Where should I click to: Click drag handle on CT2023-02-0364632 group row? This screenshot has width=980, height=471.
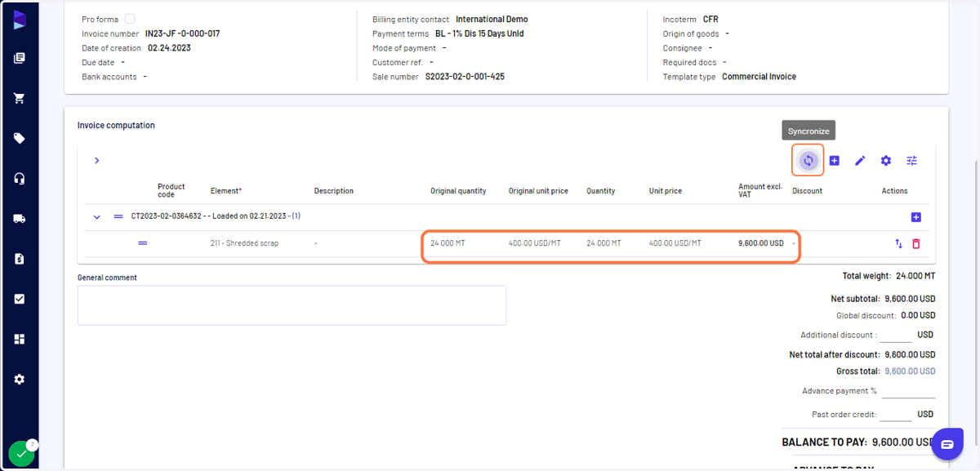point(118,217)
